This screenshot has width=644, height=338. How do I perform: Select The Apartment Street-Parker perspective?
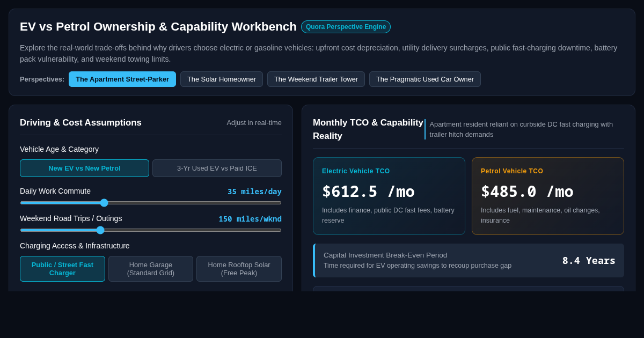coord(122,79)
